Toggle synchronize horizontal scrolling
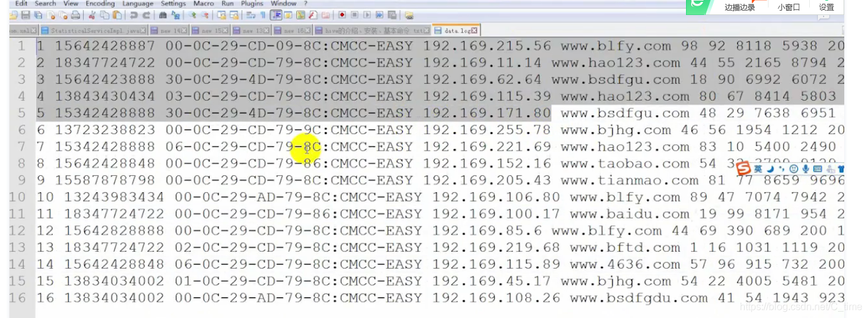Screen dimensions: 868x318 (x=234, y=15)
